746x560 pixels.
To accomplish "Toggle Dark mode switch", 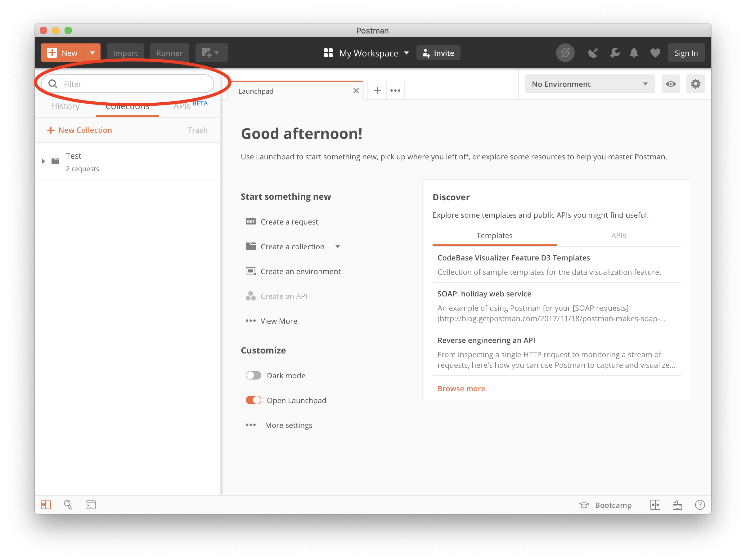I will coord(253,376).
